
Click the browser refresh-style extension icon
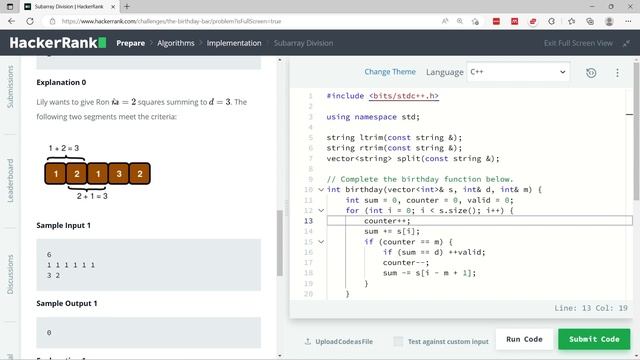[x=552, y=21]
